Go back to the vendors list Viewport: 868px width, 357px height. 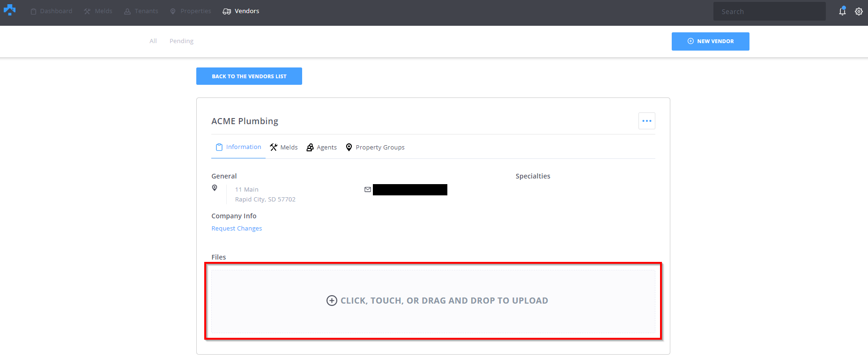(249, 76)
